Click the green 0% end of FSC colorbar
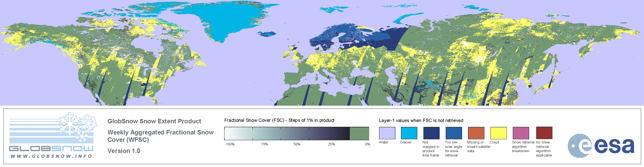644x167 pixels. pos(359,133)
